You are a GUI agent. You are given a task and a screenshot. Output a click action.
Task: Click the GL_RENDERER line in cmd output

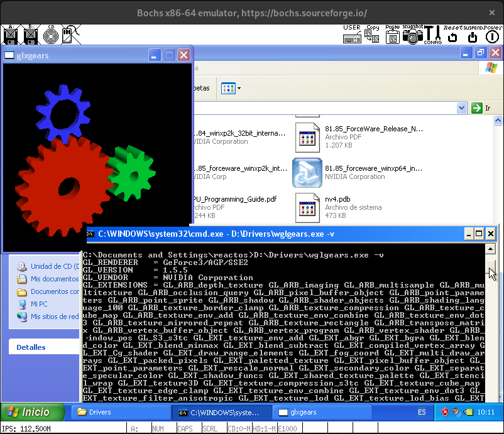165,263
